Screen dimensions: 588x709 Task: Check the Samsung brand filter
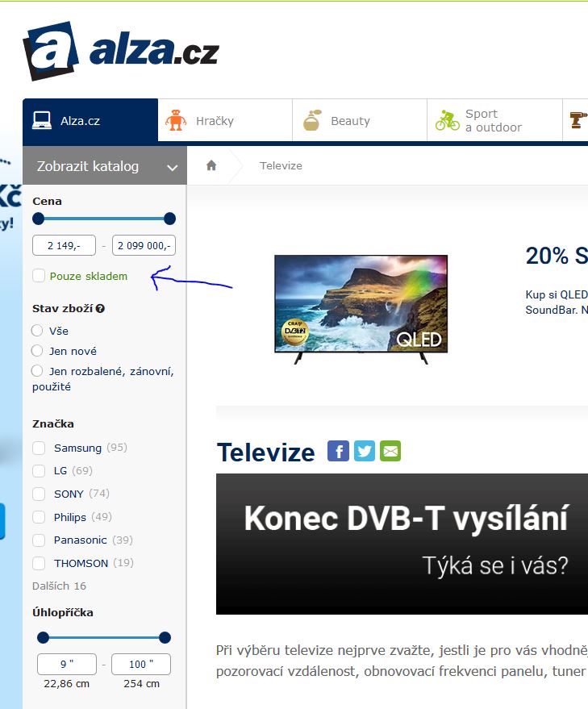coord(39,448)
